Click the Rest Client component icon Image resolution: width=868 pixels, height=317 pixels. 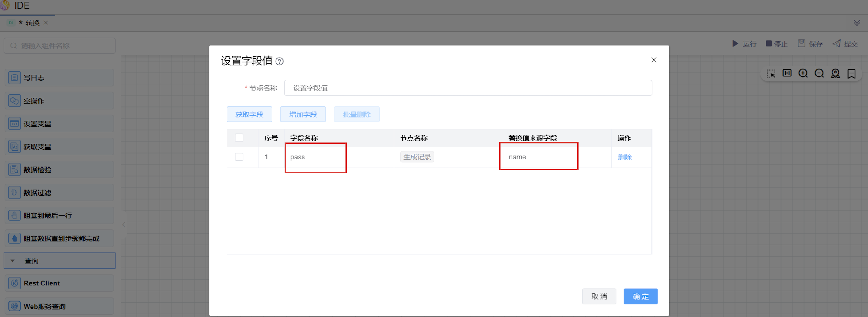tap(14, 283)
